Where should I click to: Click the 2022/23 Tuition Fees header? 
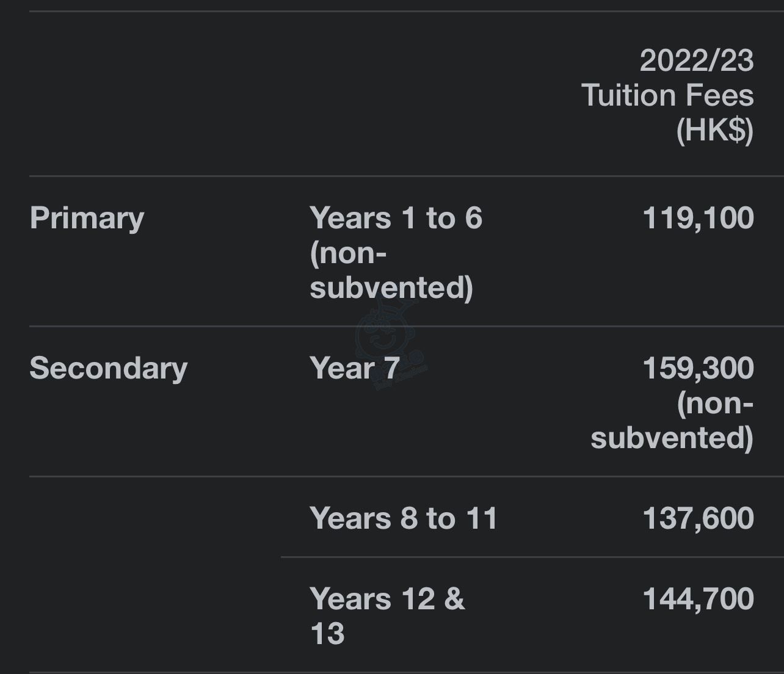click(667, 95)
